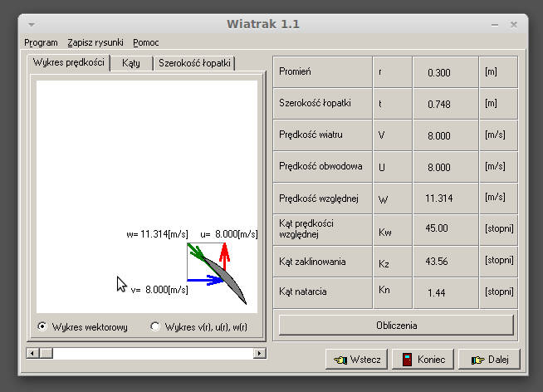
Task: Click the Wstecz button with back-hand icon
Action: [355, 360]
